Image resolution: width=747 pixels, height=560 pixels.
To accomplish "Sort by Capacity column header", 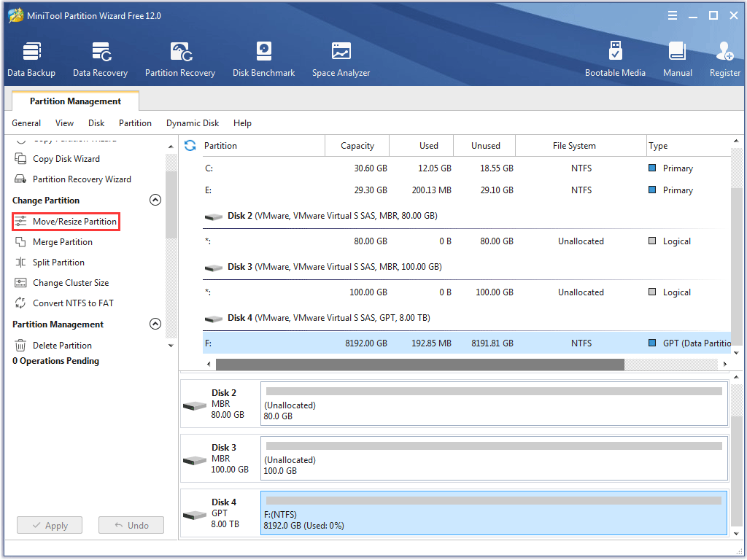I will coord(357,146).
